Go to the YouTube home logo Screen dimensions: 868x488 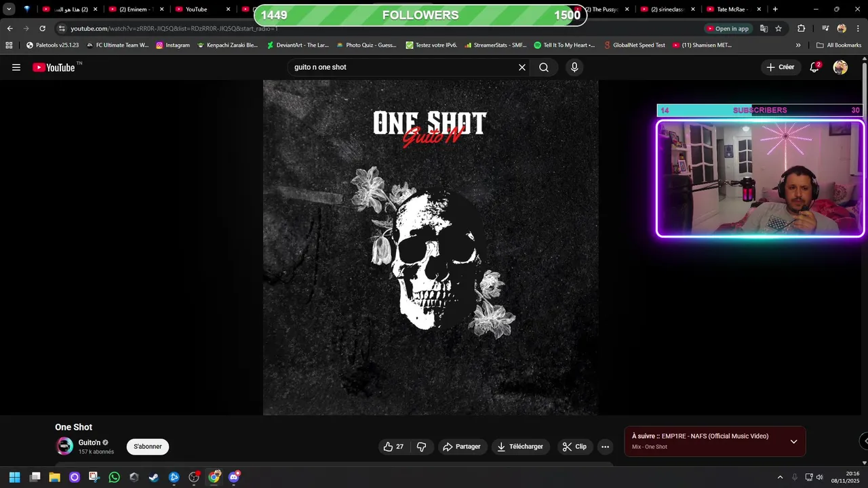54,67
